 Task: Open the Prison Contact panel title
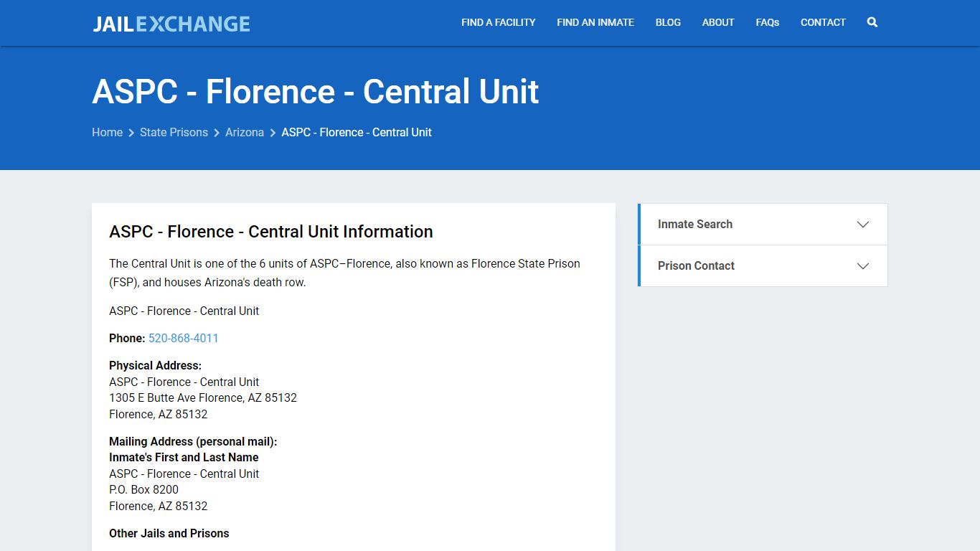coord(696,265)
